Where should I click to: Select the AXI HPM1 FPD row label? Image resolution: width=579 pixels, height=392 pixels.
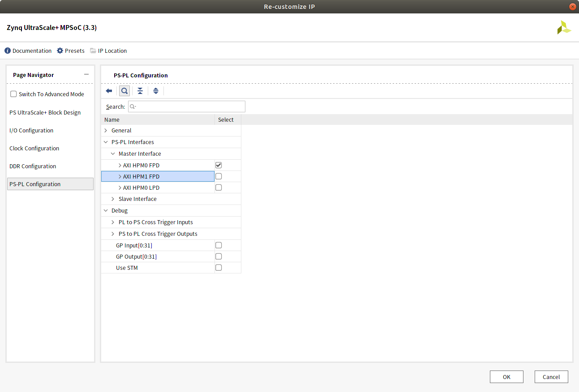point(141,176)
